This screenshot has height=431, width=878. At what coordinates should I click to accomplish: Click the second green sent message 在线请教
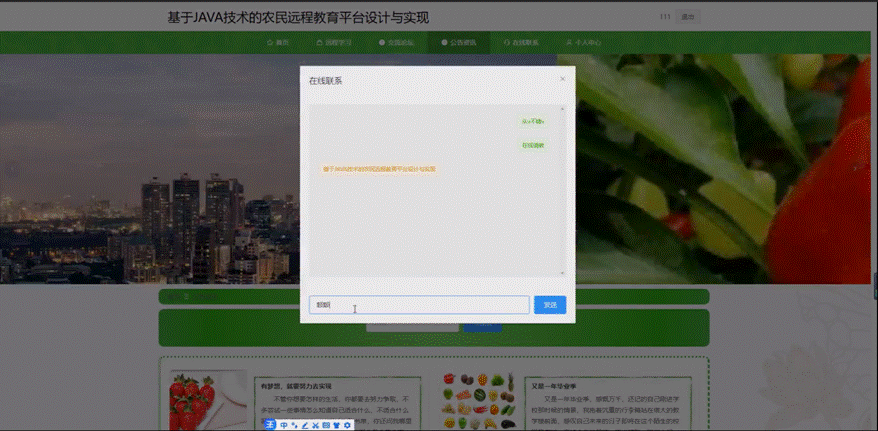click(532, 146)
